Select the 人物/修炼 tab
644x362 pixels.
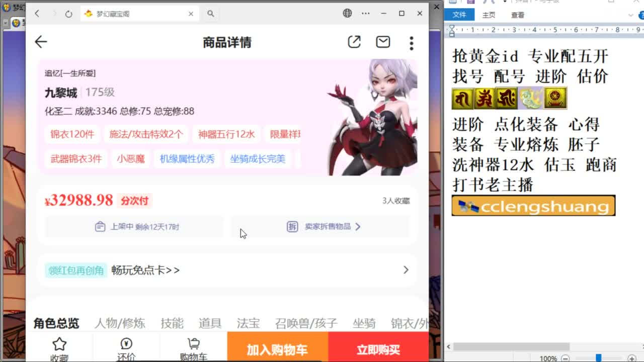coord(120,323)
